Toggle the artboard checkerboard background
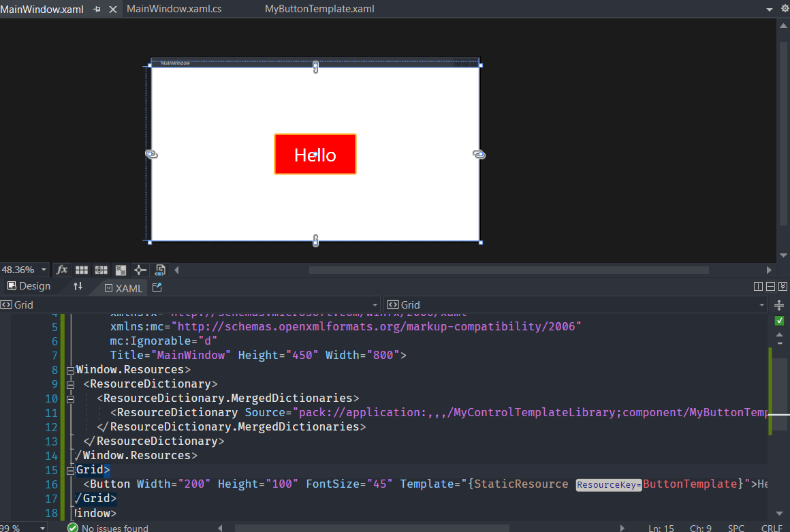This screenshot has width=790, height=532. coord(121,270)
